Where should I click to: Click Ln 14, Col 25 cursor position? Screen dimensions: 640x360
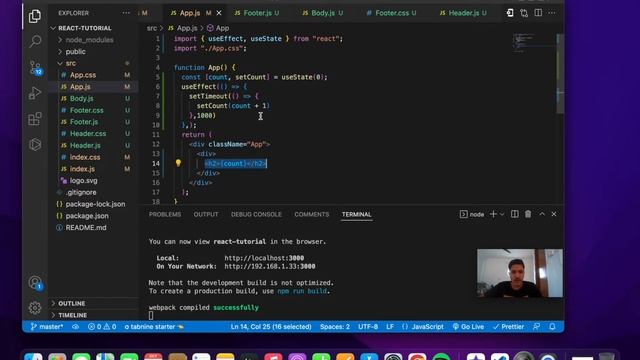[271, 327]
